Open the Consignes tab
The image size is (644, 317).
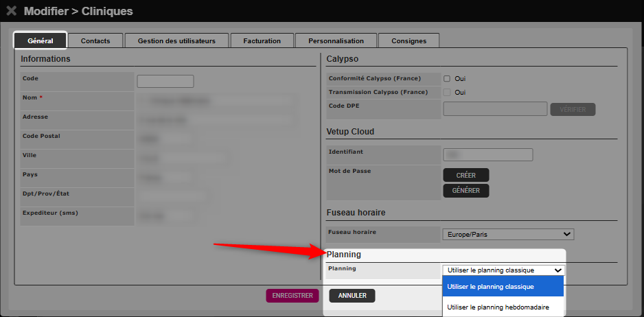[409, 40]
